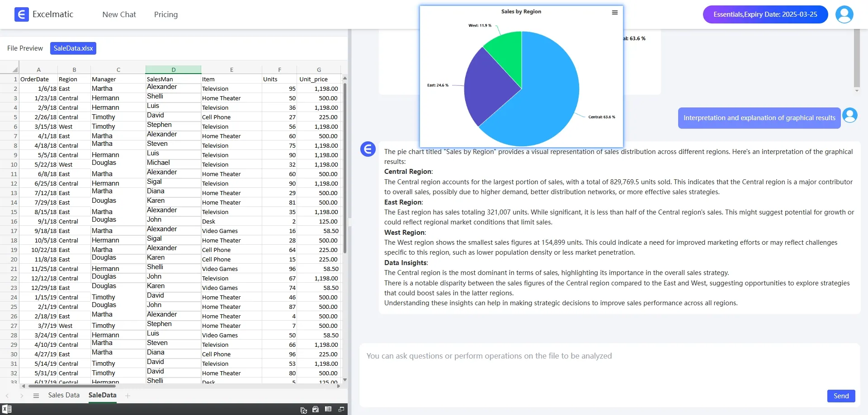
Task: Click the clipboard check icon in bottom bar
Action: [x=316, y=410]
